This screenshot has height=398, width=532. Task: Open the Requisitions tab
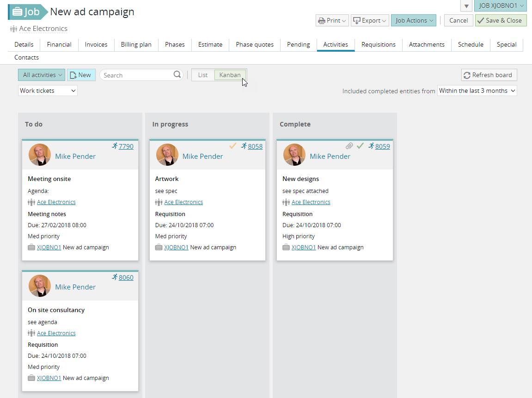378,44
